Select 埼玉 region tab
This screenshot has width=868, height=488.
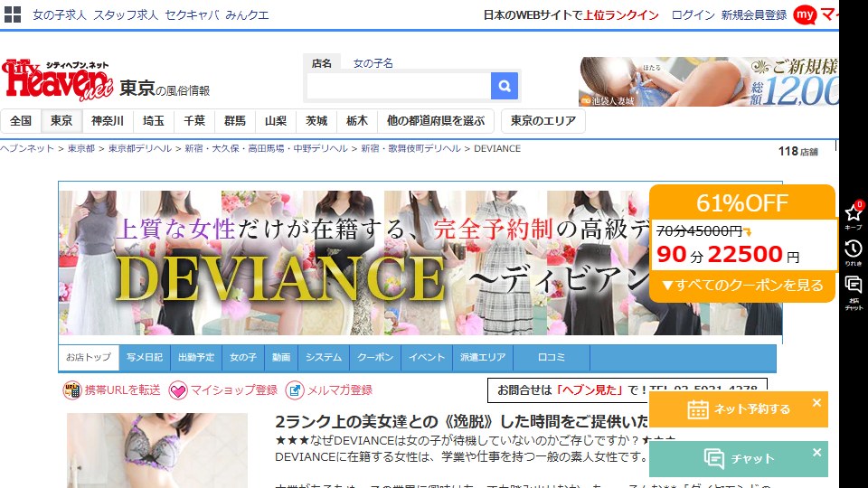pyautogui.click(x=154, y=120)
